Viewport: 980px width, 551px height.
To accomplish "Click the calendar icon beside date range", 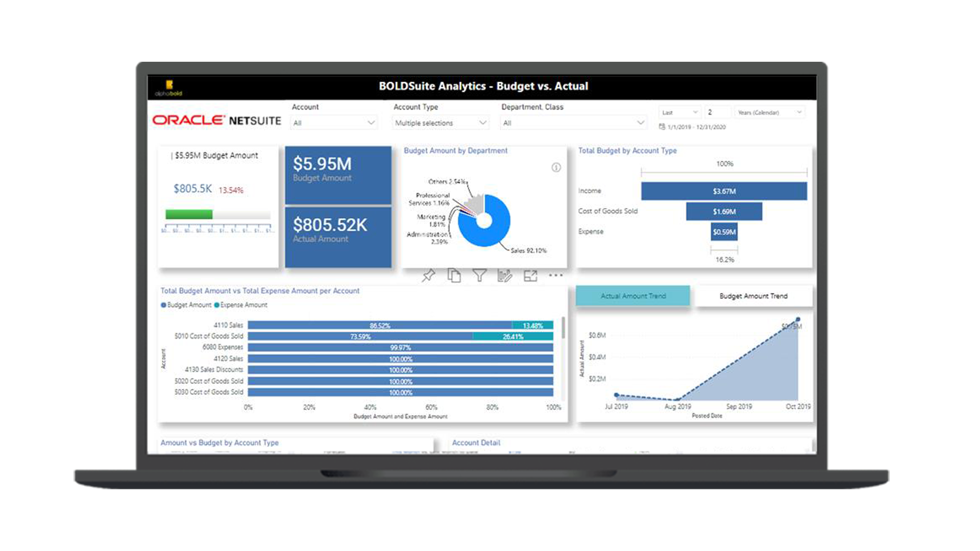I will (x=662, y=127).
